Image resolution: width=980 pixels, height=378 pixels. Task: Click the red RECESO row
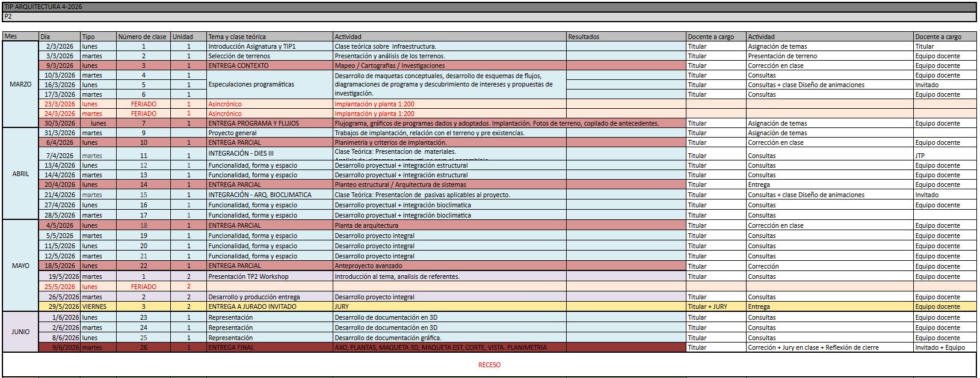click(x=489, y=365)
